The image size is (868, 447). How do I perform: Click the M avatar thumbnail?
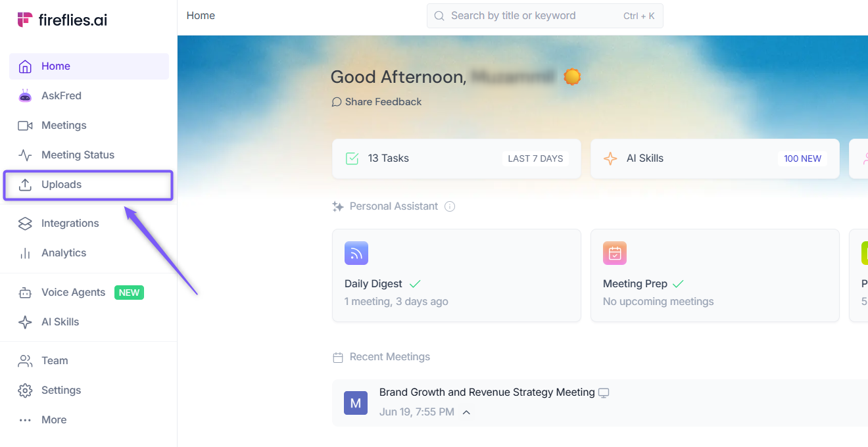click(356, 403)
